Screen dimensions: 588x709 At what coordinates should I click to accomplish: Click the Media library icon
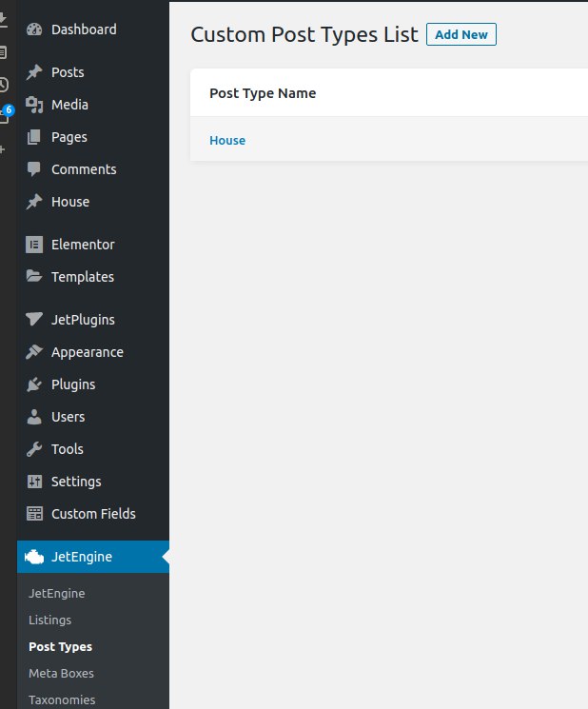[x=34, y=105]
